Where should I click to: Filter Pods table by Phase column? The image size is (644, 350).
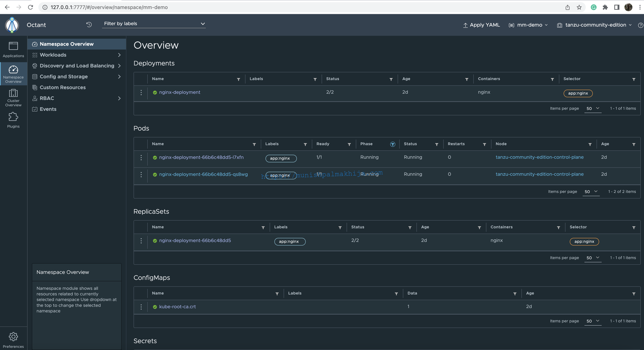(393, 144)
